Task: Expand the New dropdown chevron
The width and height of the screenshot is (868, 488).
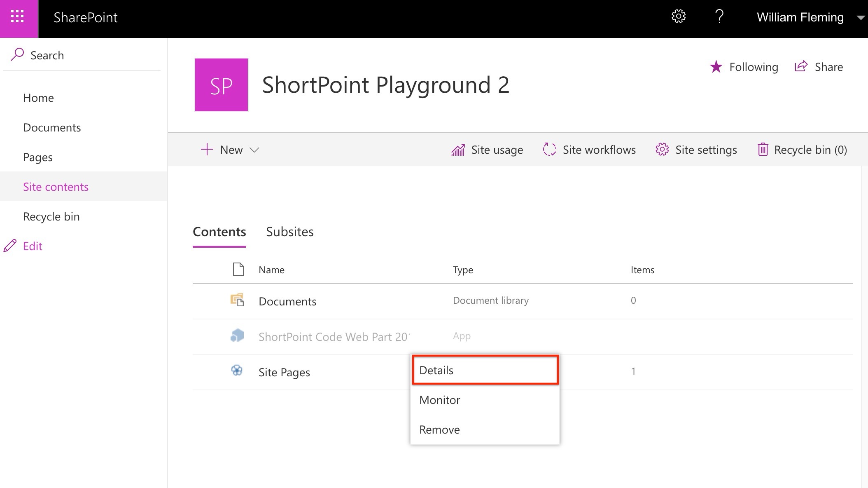Action: (x=254, y=150)
